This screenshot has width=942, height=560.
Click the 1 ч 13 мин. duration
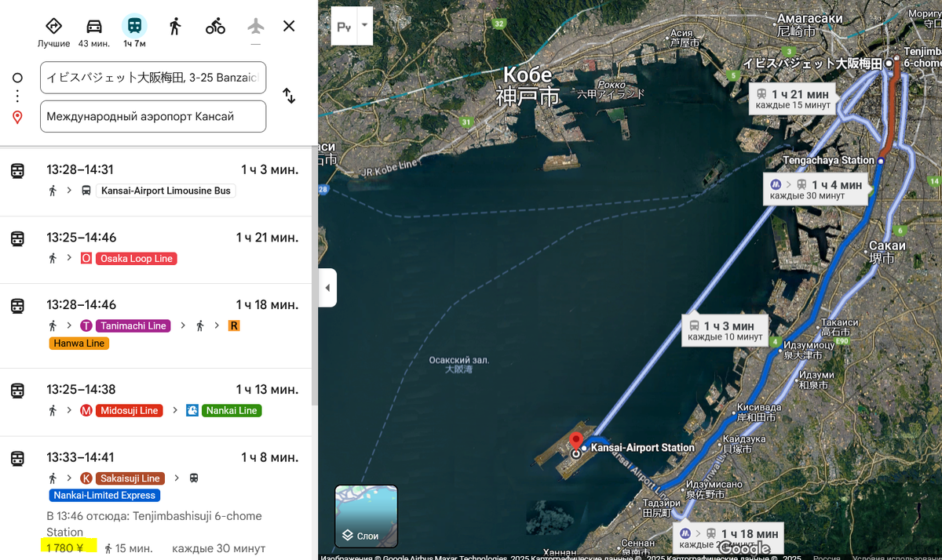pos(267,390)
